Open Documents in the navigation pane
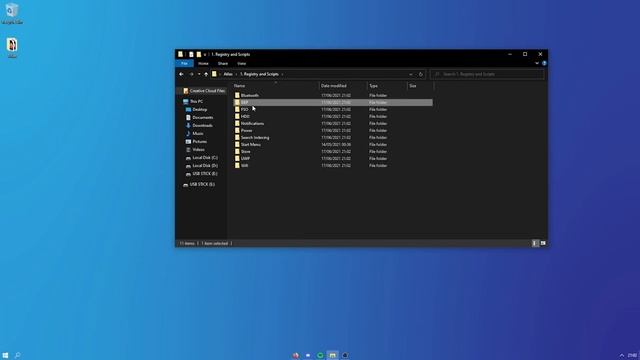640x360 pixels. tap(199, 118)
